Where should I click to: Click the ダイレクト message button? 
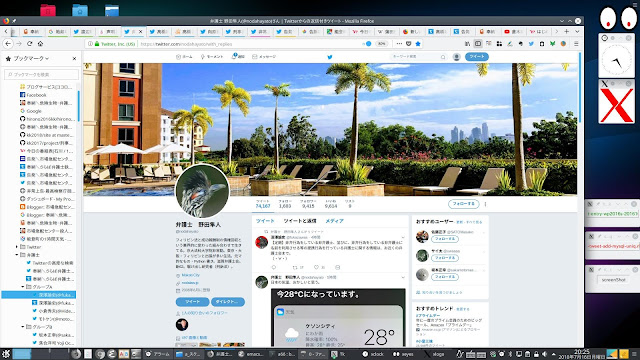[x=228, y=302]
